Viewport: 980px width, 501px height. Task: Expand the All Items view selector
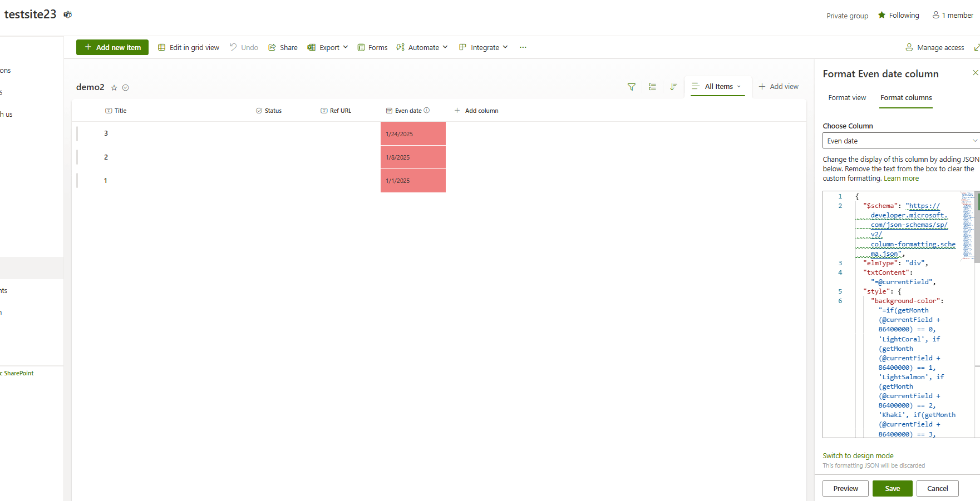(717, 86)
